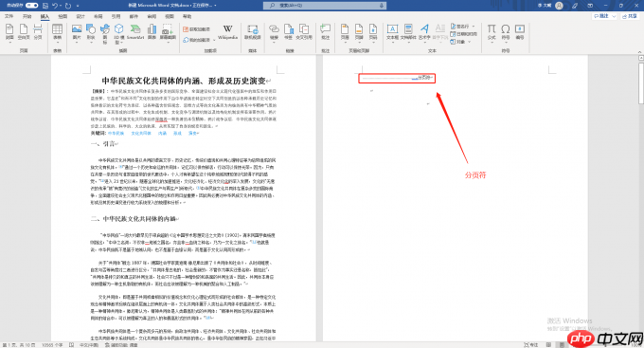The width and height of the screenshot is (644, 348).
Task: Undo the last action
Action: click(55, 6)
